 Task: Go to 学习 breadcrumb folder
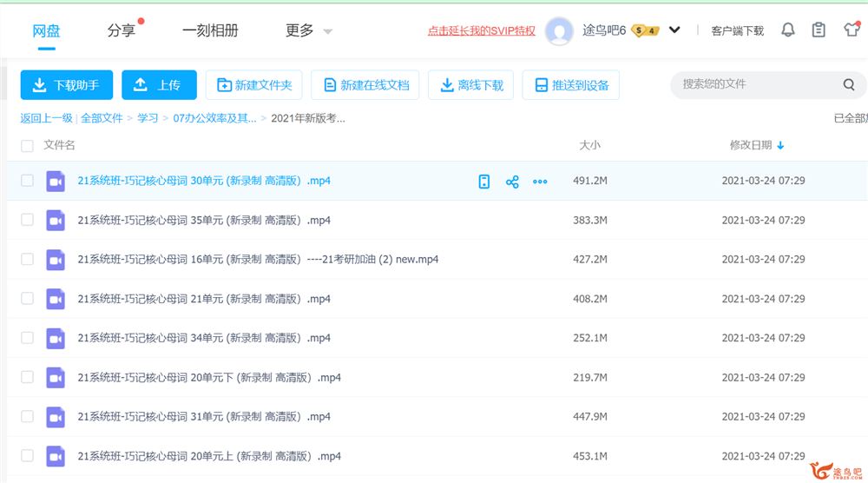click(148, 118)
